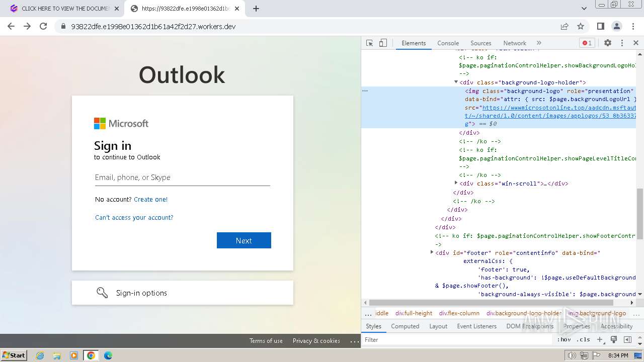Click the DOM tree vertical scrollbar
Viewport: 644px width, 362px height.
(640, 214)
